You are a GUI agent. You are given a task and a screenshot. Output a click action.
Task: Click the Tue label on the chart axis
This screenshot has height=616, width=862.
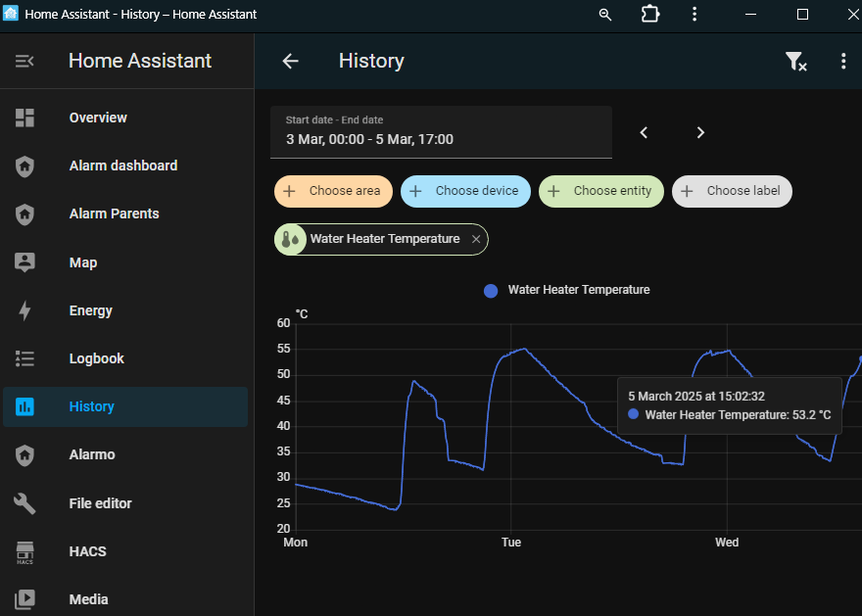click(x=511, y=543)
